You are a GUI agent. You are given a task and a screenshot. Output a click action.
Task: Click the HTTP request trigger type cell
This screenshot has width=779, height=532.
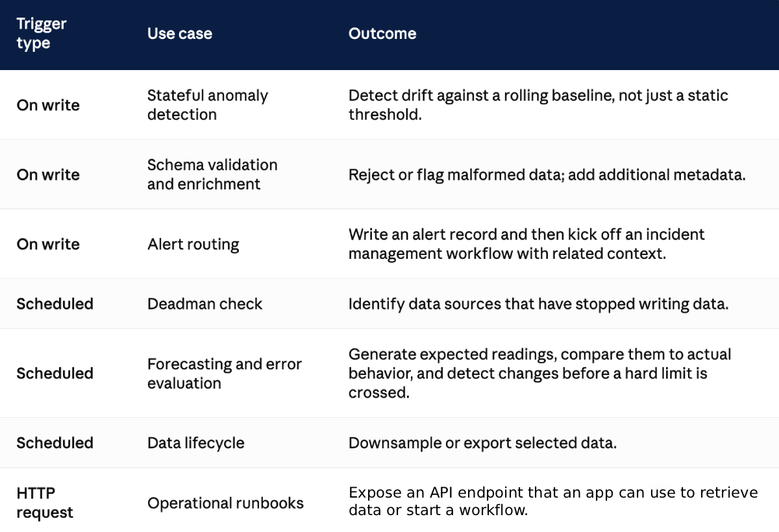(x=45, y=503)
